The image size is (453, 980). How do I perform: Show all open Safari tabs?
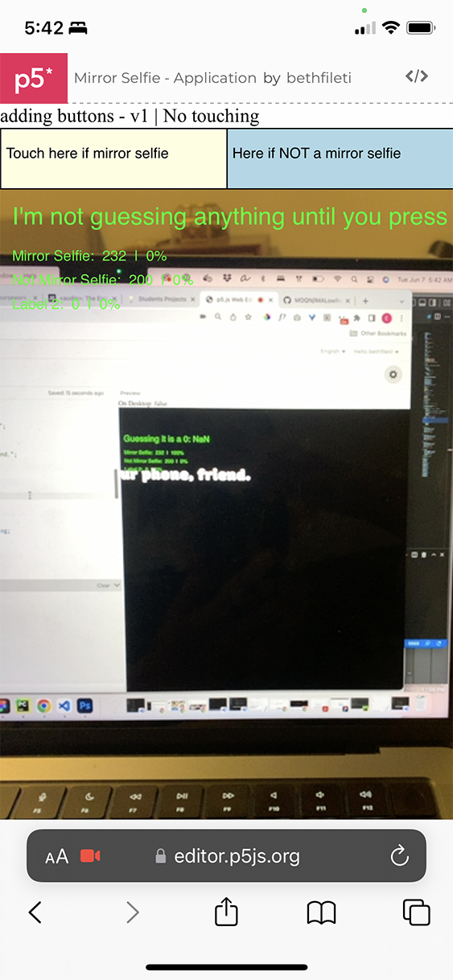(416, 912)
